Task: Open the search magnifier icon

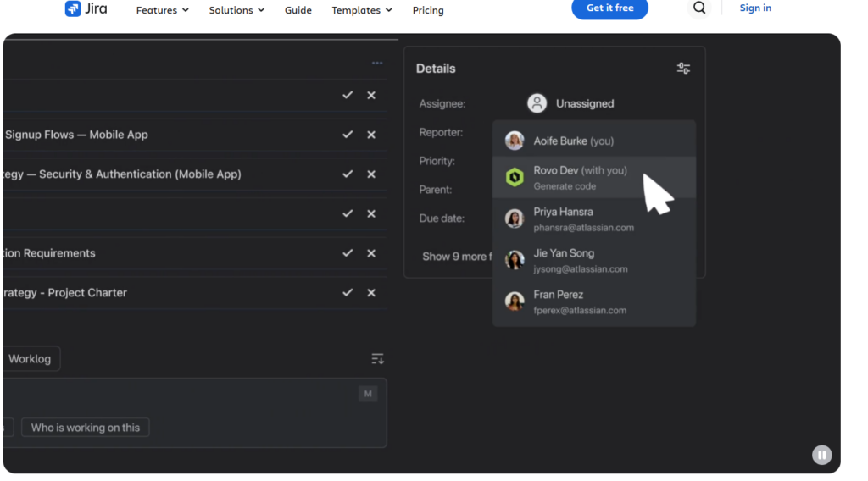Action: (699, 8)
